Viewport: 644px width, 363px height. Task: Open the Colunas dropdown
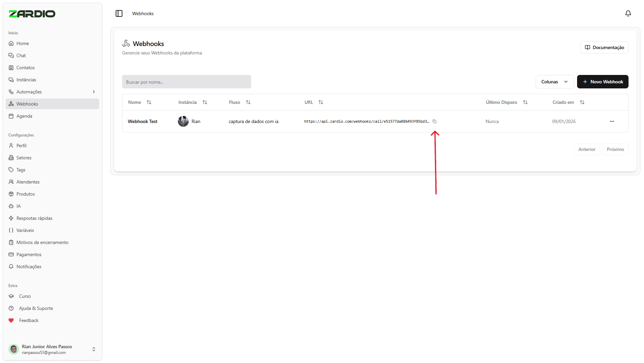(555, 81)
